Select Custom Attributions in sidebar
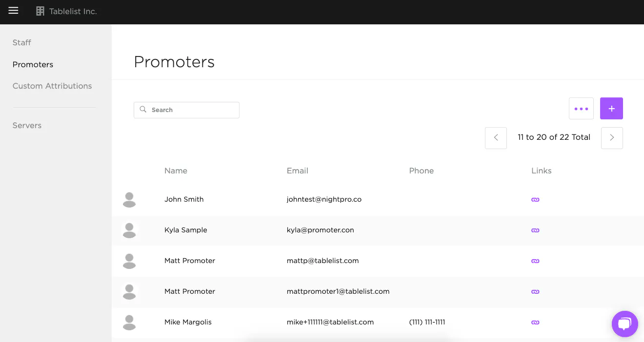 pyautogui.click(x=52, y=86)
